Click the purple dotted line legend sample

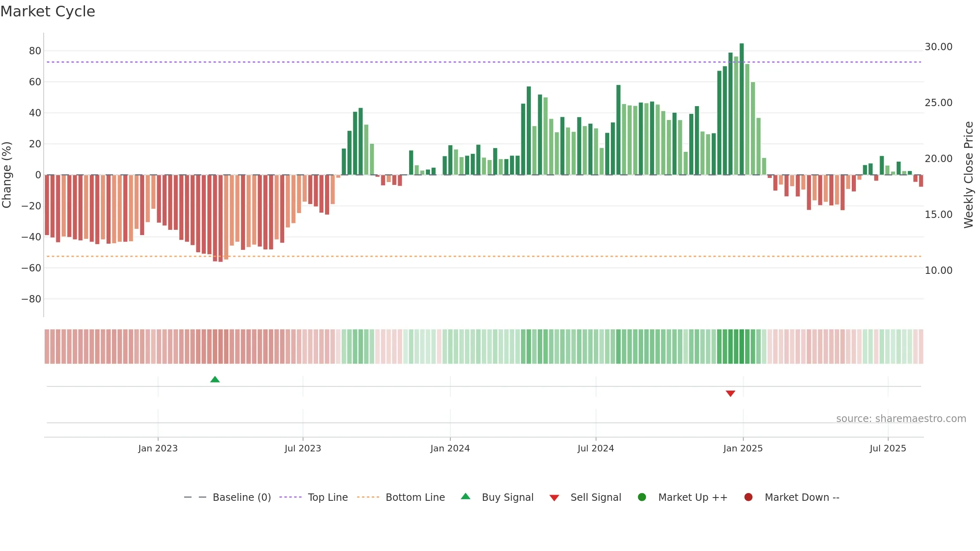[290, 497]
